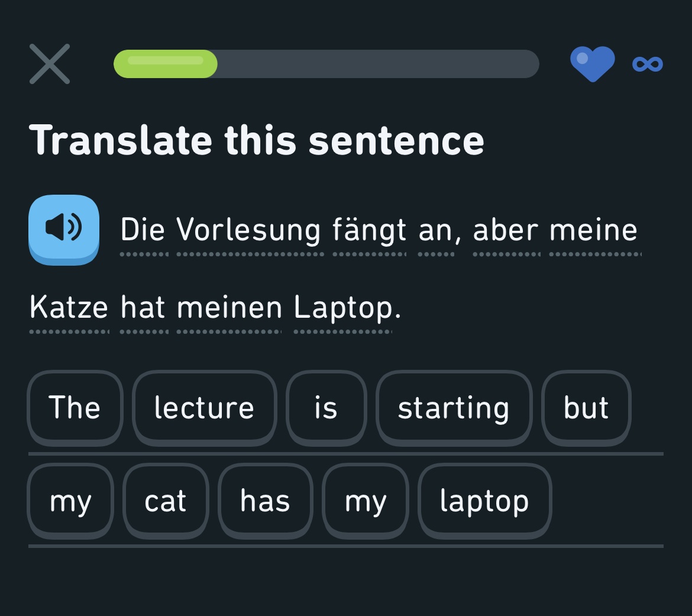Click the green lesson progress bar
Viewport: 692px width, 616px height.
click(x=326, y=64)
